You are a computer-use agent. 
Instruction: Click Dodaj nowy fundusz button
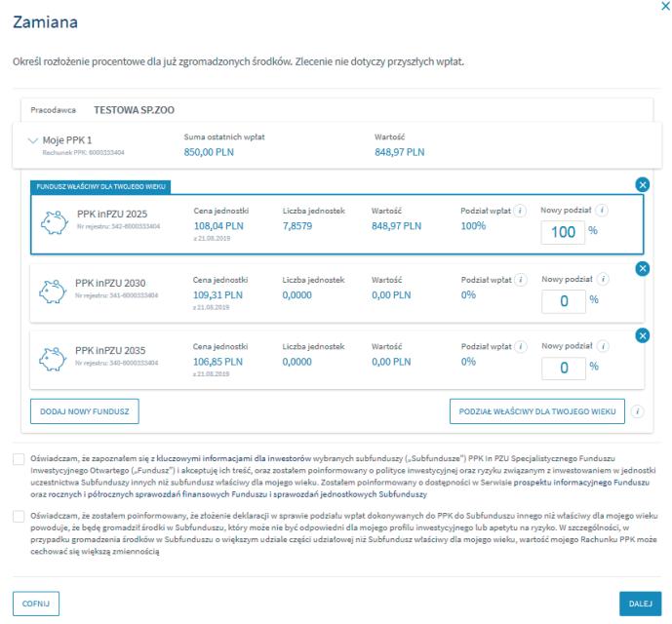pyautogui.click(x=84, y=411)
